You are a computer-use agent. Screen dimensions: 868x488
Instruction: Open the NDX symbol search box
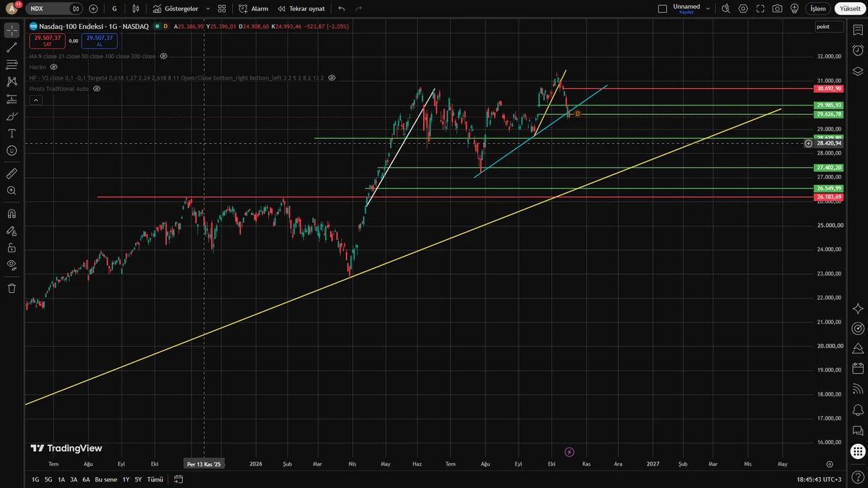tap(56, 9)
